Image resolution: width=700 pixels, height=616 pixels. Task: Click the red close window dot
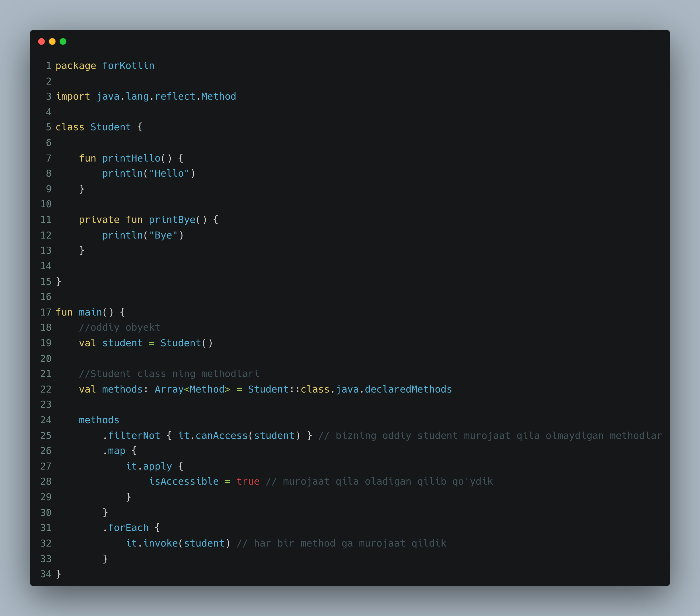coord(41,41)
